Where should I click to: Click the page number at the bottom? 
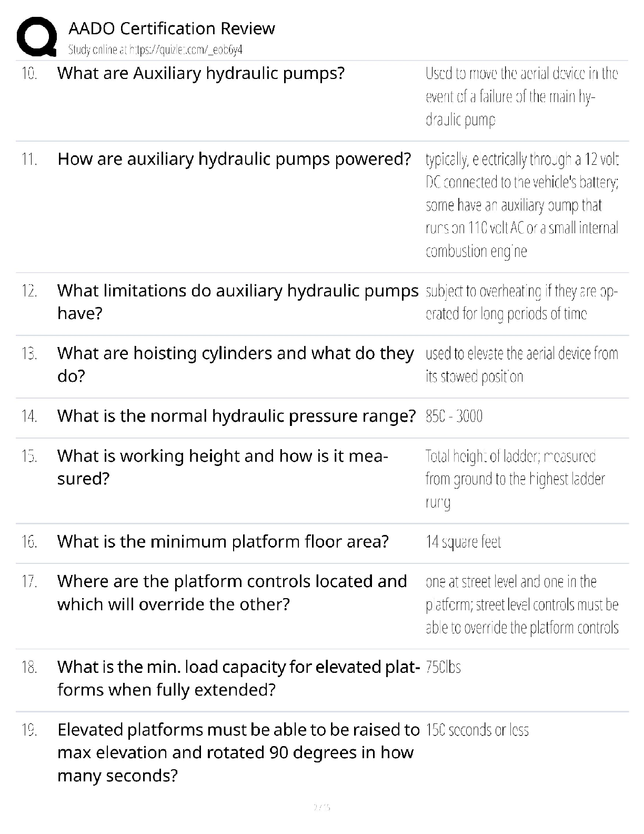[x=321, y=807]
